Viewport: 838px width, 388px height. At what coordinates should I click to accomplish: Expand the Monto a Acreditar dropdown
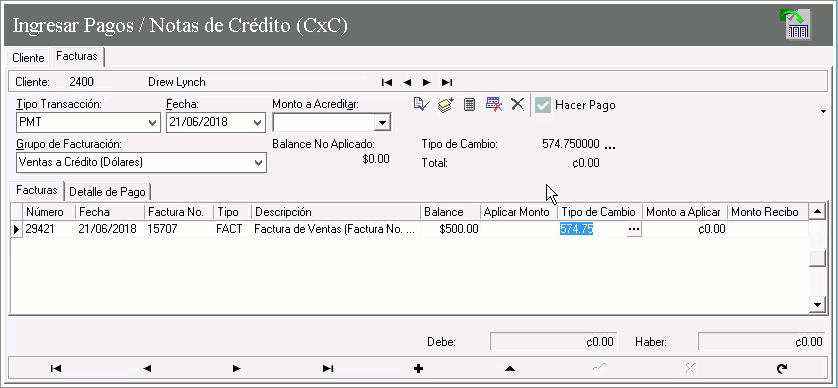coord(382,122)
